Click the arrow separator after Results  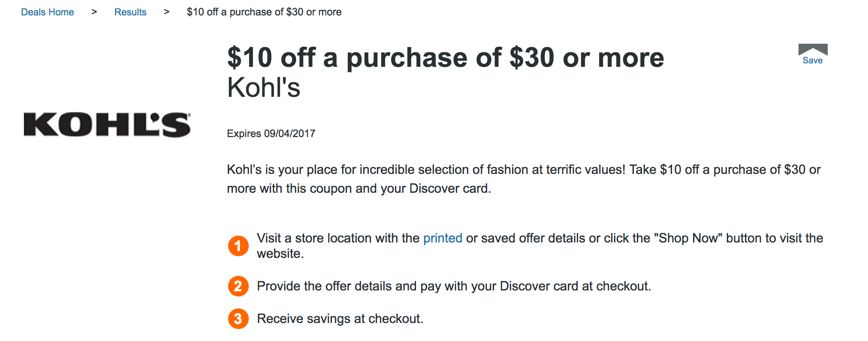point(166,12)
